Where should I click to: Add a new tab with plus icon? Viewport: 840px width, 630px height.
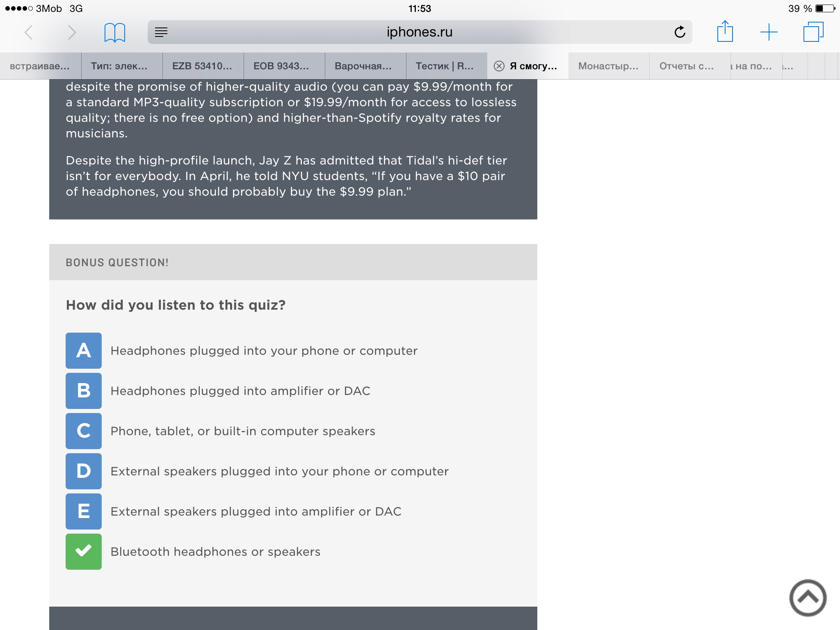769,32
